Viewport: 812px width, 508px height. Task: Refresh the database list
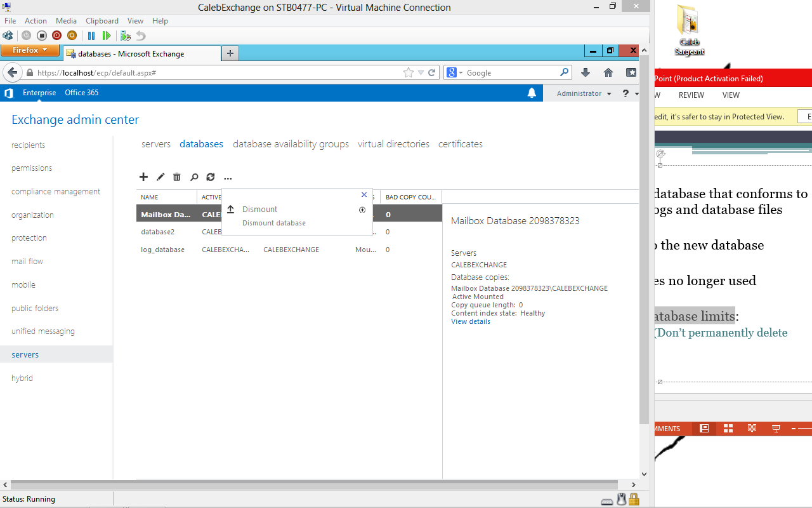point(211,177)
